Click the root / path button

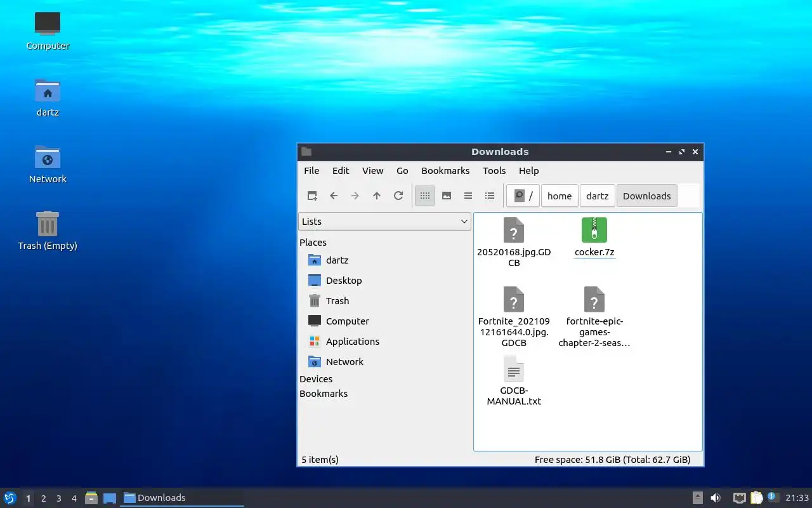coord(523,196)
